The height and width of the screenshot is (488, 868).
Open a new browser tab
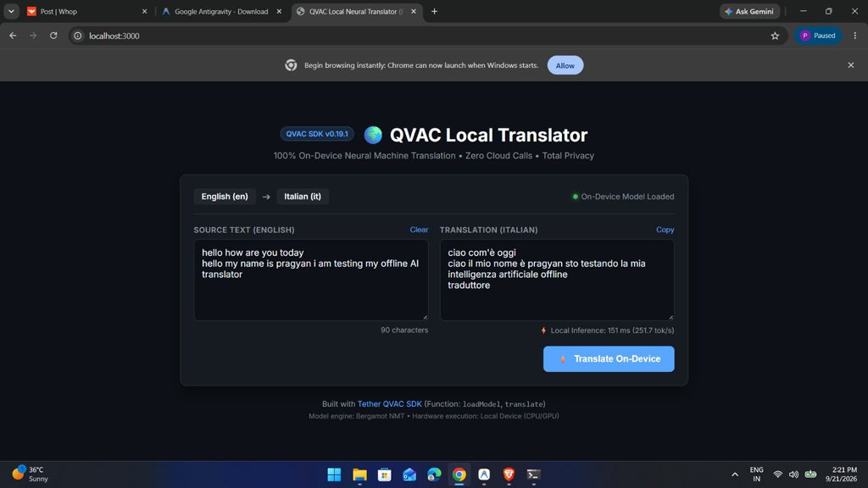435,11
